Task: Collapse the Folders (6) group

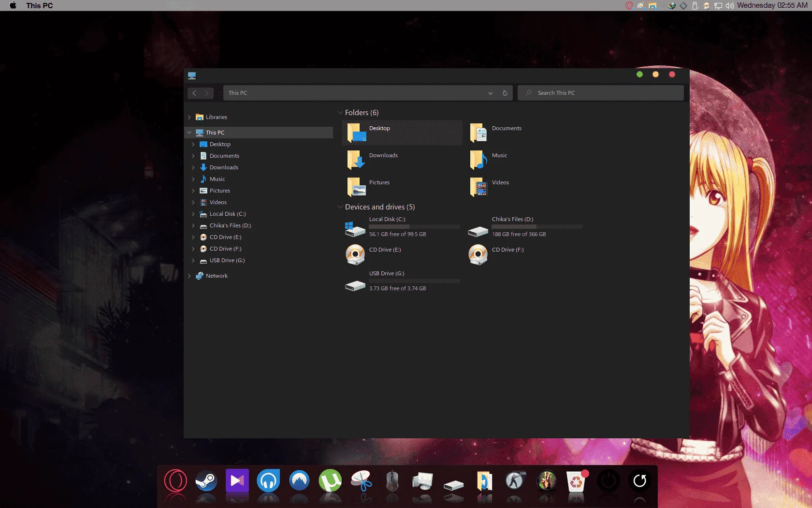Action: coord(340,113)
